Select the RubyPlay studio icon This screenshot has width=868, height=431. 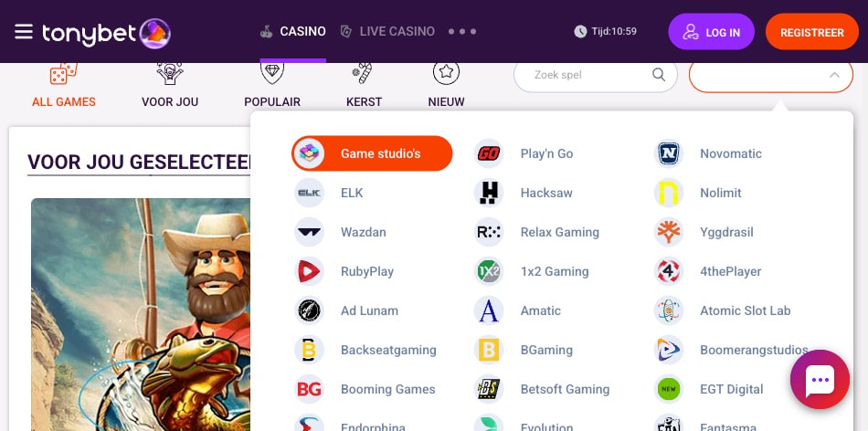coord(309,271)
